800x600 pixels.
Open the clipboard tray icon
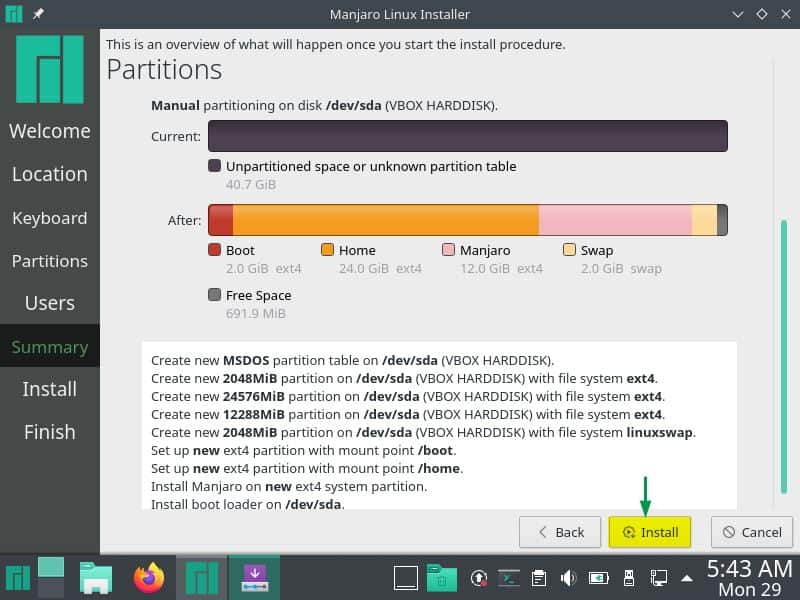point(539,577)
